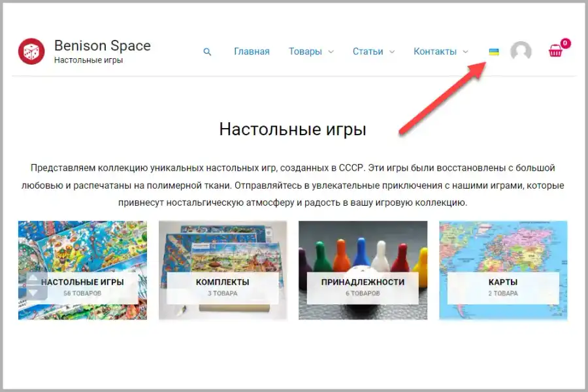Click the Карты 2 товара count label
This screenshot has width=588, height=392.
pos(503,293)
